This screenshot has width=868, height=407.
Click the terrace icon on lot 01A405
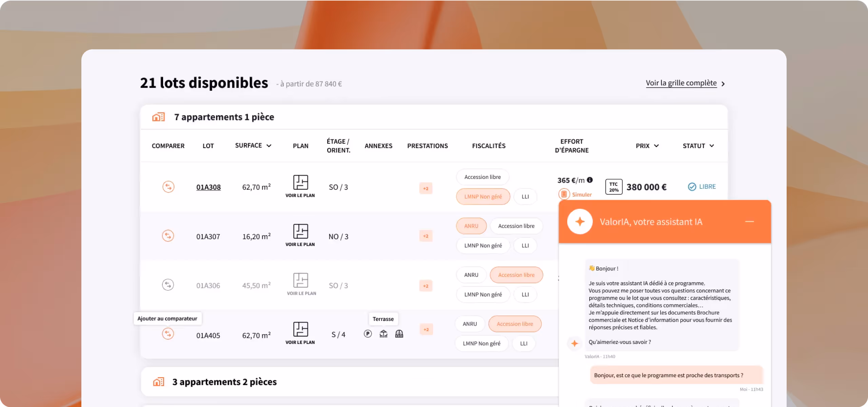pos(383,334)
